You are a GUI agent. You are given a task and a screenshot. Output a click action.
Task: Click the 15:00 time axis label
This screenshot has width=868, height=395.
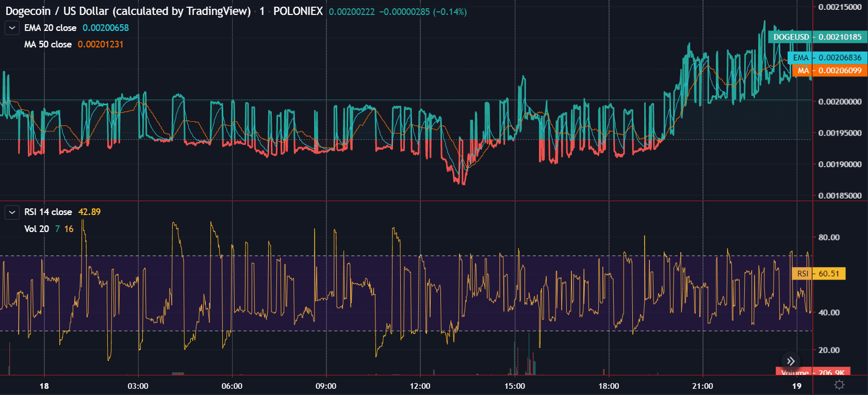[515, 386]
